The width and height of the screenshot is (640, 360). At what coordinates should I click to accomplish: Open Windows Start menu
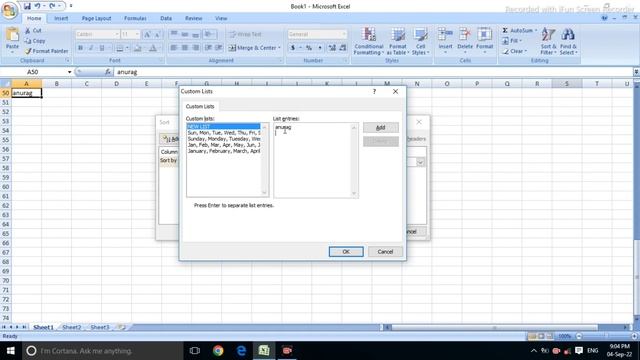point(11,351)
